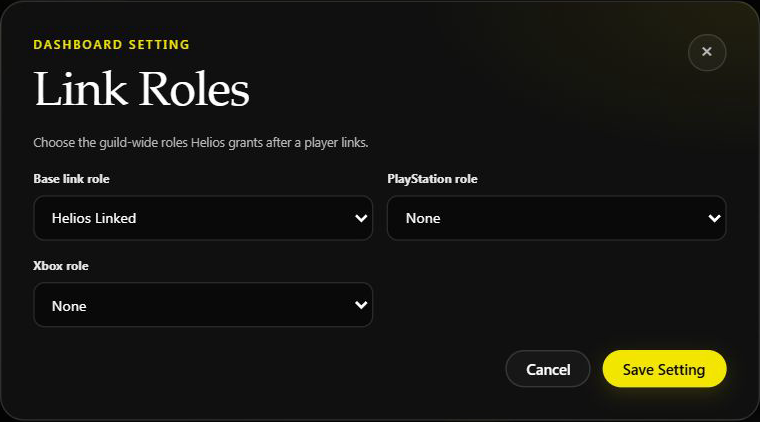Click the Xbox role label
Viewport: 760px width, 422px height.
[61, 266]
